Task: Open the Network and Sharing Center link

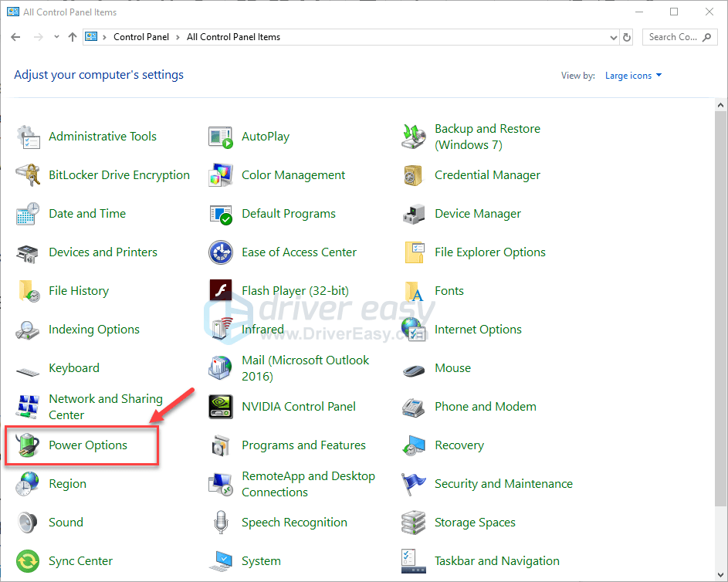Action: click(105, 407)
